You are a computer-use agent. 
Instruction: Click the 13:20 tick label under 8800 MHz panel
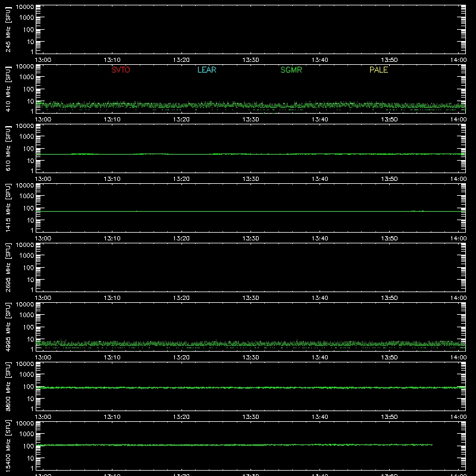pos(181,417)
